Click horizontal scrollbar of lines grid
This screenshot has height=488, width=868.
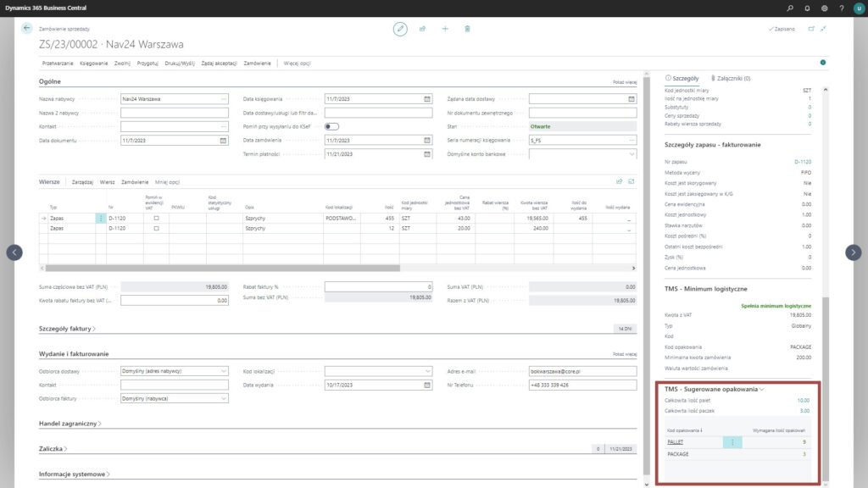223,269
